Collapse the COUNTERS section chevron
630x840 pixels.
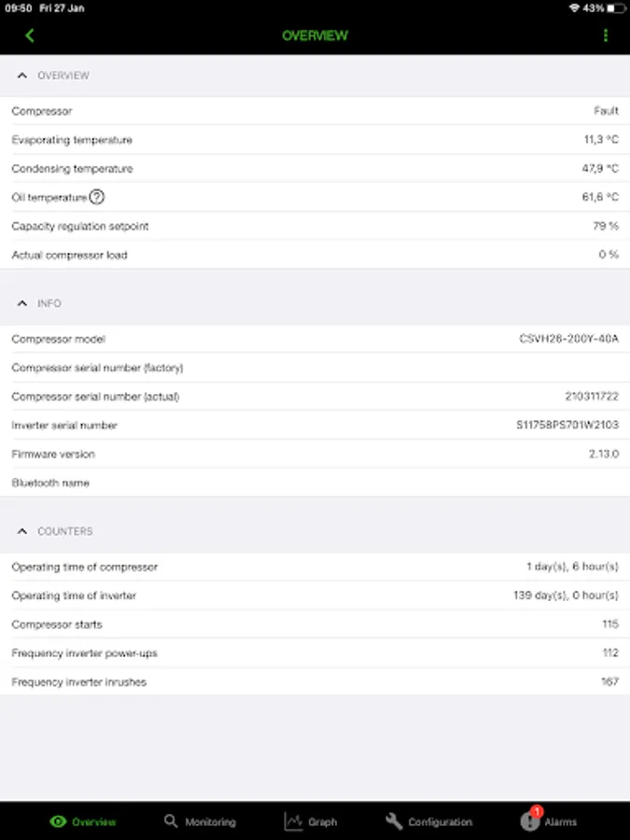click(22, 531)
